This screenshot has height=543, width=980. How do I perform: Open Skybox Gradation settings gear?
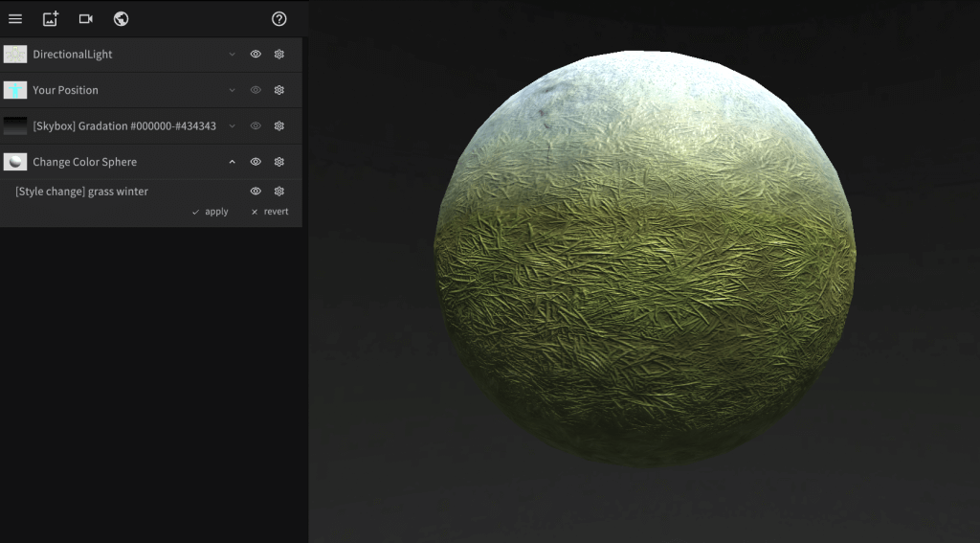pyautogui.click(x=279, y=125)
